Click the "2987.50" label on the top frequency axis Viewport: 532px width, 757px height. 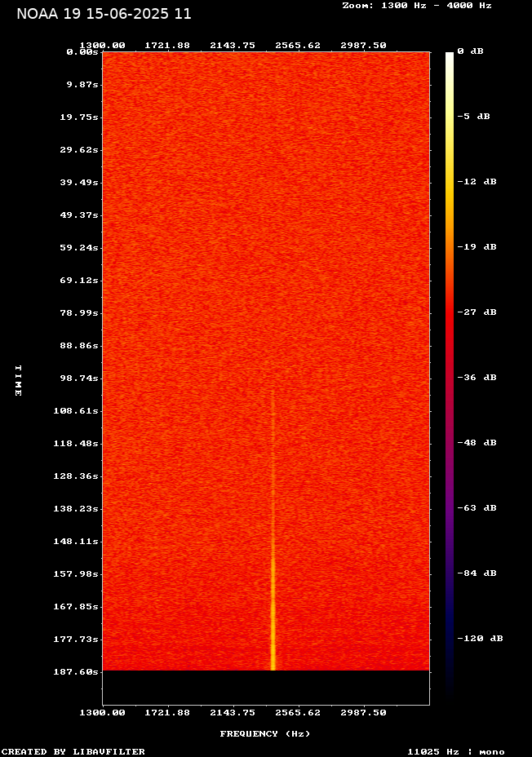pos(364,45)
